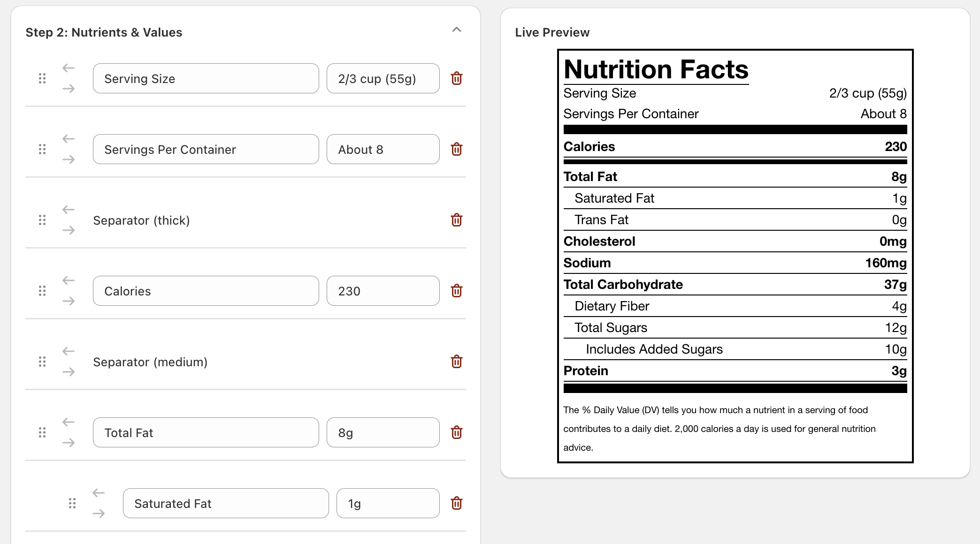The width and height of the screenshot is (980, 544).
Task: Delete the Calories row
Action: click(456, 291)
